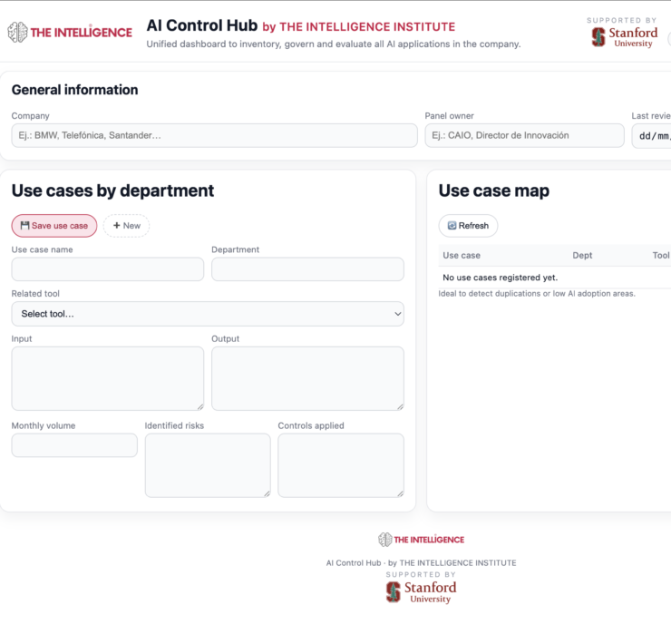The height and width of the screenshot is (644, 671).
Task: Click the Use case column header
Action: click(462, 256)
